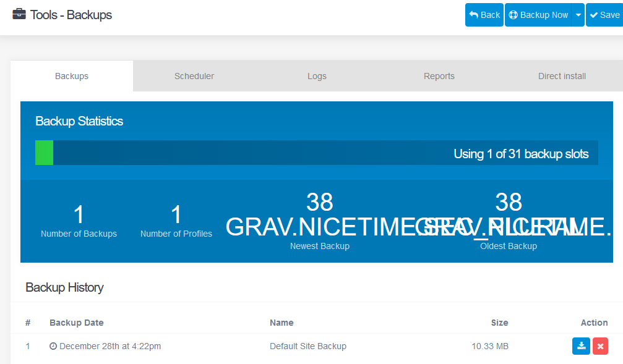Click the 'Backup Statistics' heading
Image resolution: width=623 pixels, height=364 pixels.
tap(79, 121)
